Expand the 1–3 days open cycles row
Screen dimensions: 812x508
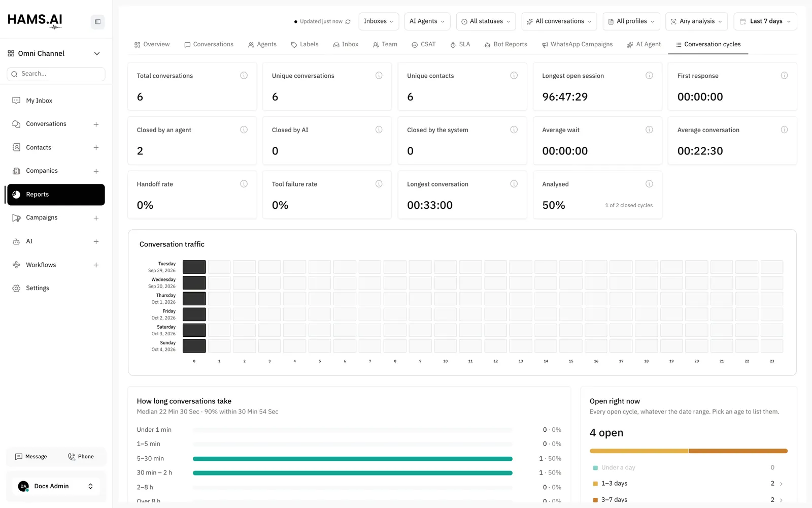tap(688, 484)
